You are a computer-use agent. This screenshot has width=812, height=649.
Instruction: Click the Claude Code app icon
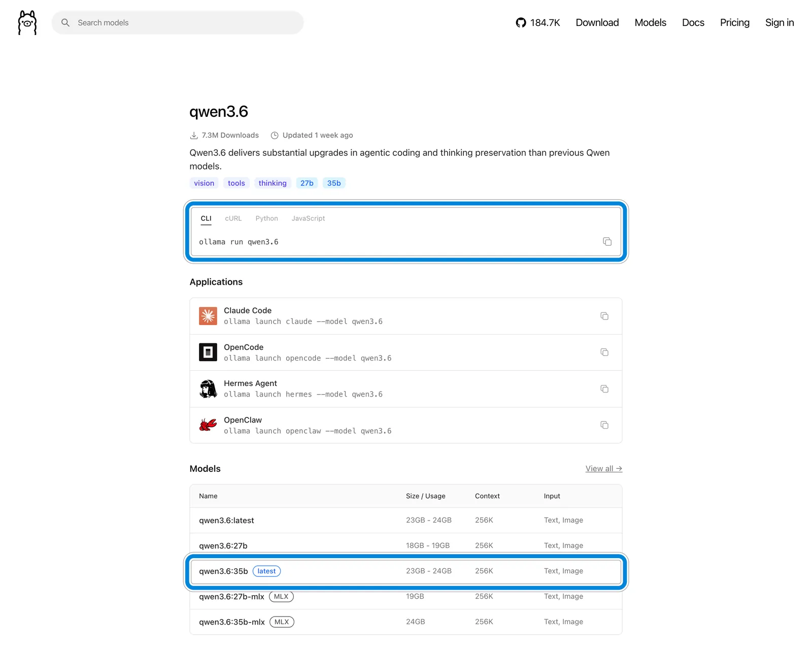pyautogui.click(x=208, y=316)
